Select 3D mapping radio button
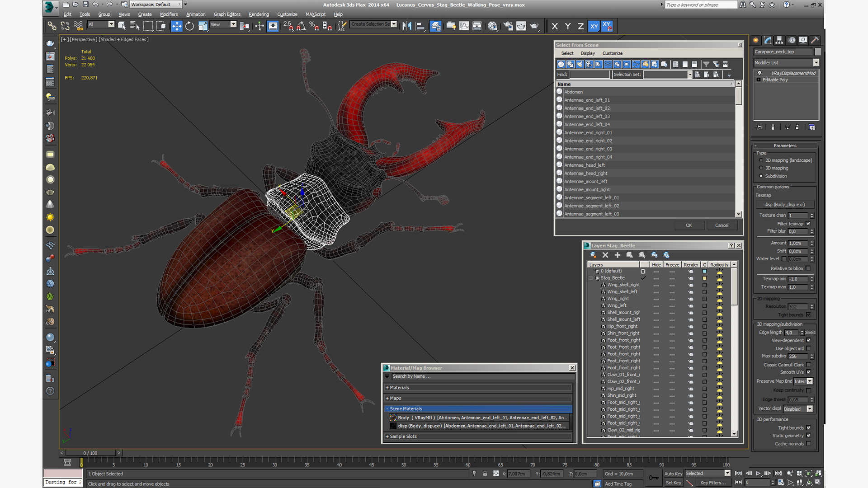 761,168
